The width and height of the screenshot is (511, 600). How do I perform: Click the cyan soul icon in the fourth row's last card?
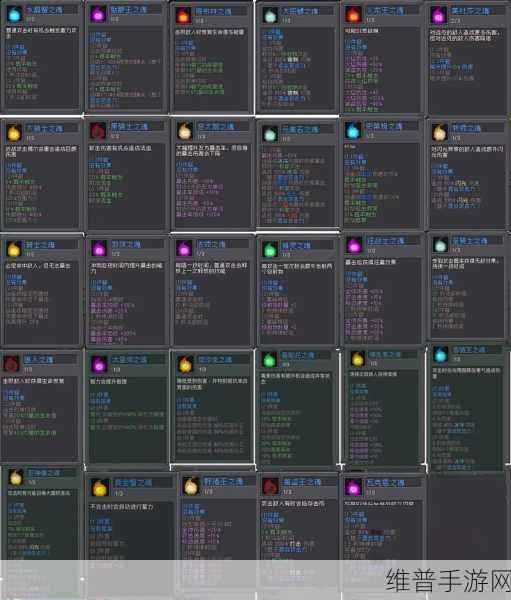pos(441,354)
